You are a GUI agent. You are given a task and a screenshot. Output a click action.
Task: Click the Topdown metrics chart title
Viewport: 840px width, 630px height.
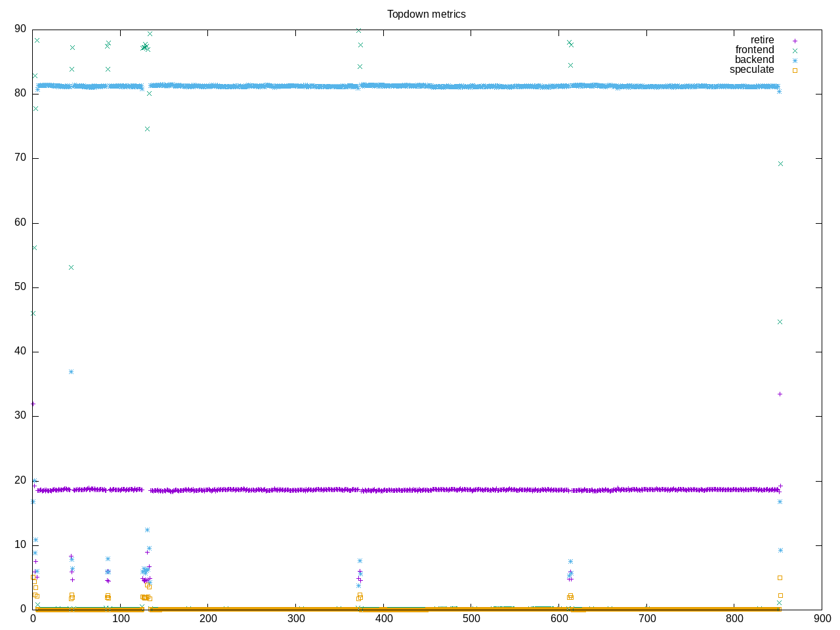click(x=426, y=14)
